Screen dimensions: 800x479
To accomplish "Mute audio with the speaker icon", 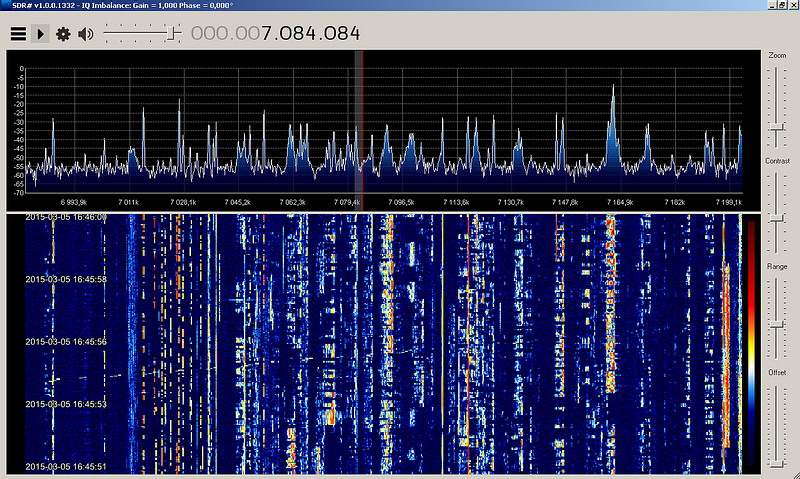I will click(x=86, y=34).
